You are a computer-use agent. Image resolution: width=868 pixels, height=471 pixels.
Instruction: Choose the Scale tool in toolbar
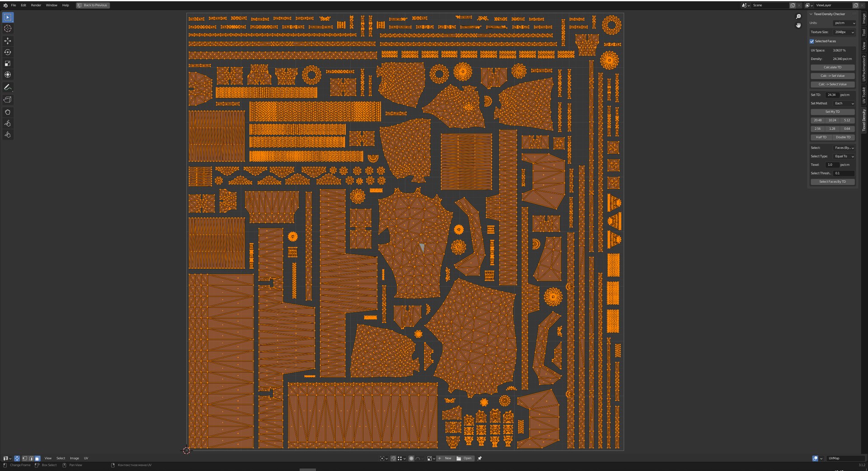point(8,63)
